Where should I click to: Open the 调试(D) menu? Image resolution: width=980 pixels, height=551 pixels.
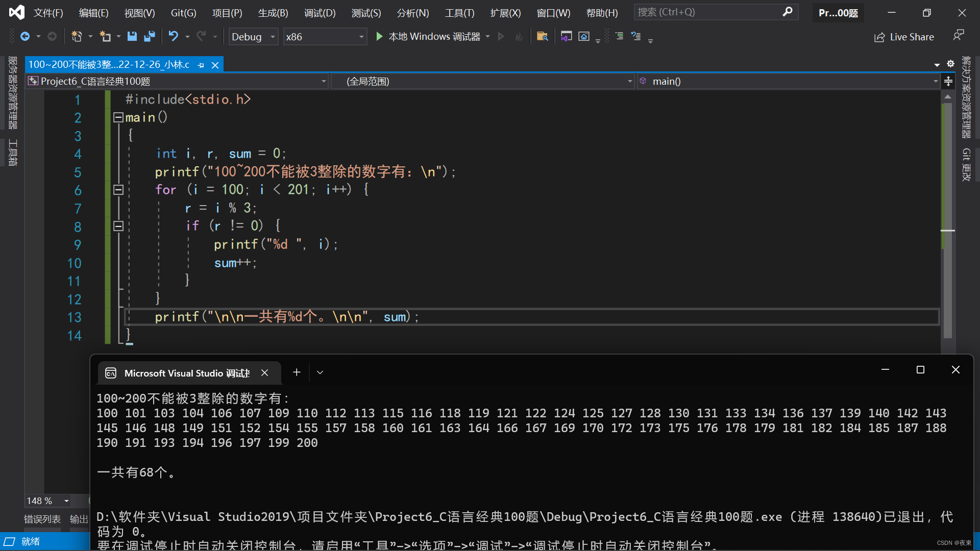[320, 13]
